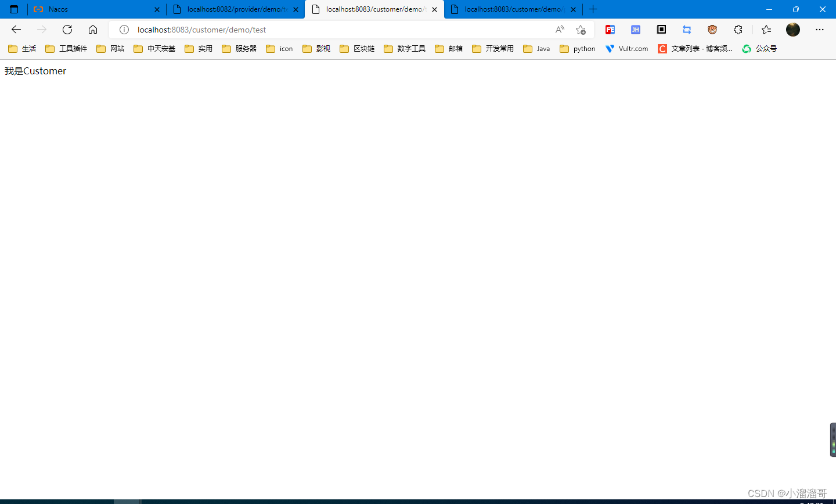Open the browser home page

(93, 30)
